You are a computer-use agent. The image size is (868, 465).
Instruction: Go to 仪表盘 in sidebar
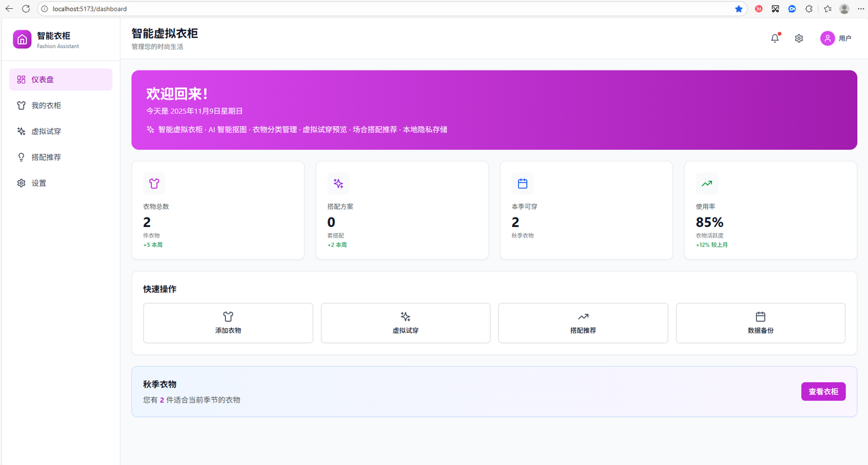(61, 79)
